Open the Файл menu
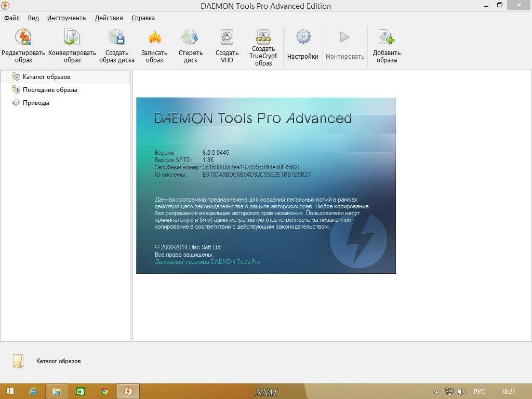The width and height of the screenshot is (532, 399). [12, 18]
